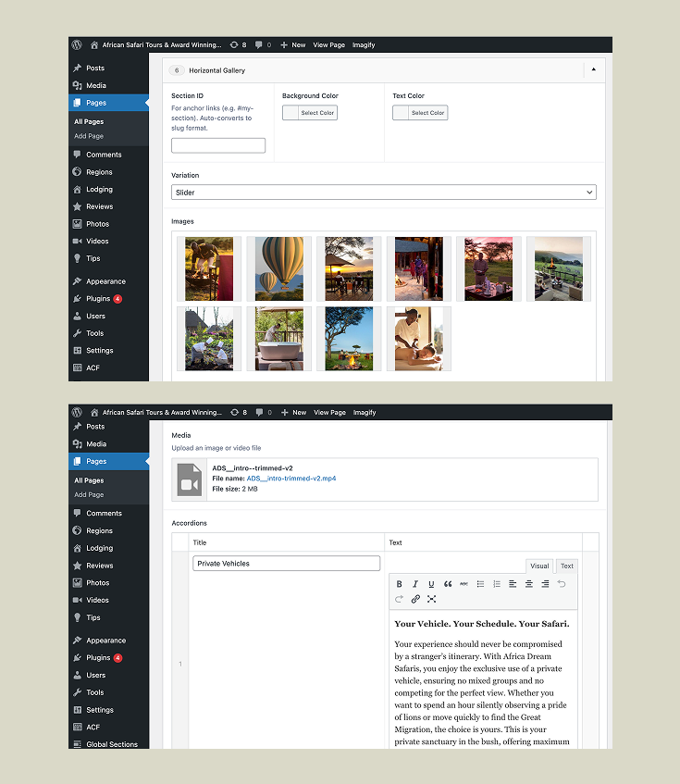
Task: Select the acacia tree campfire thumbnail
Action: tap(349, 339)
